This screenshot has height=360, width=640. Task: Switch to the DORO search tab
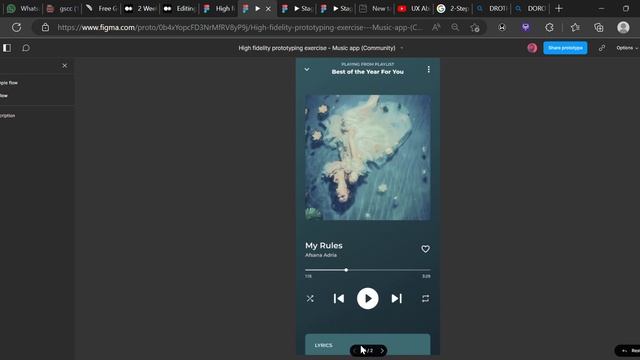(530, 9)
